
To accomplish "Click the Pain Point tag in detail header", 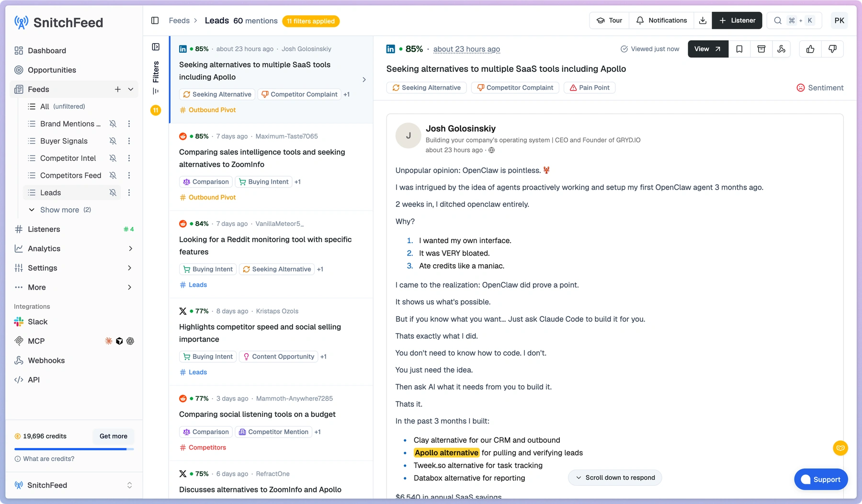I will tap(590, 88).
